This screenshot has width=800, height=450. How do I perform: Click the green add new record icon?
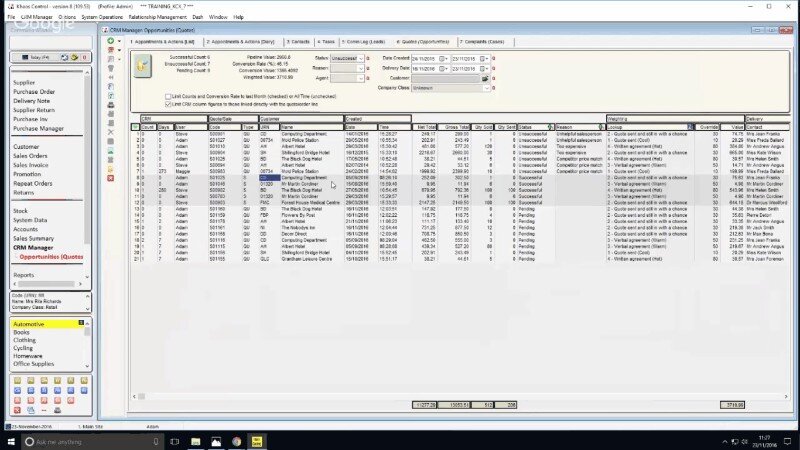click(x=110, y=42)
